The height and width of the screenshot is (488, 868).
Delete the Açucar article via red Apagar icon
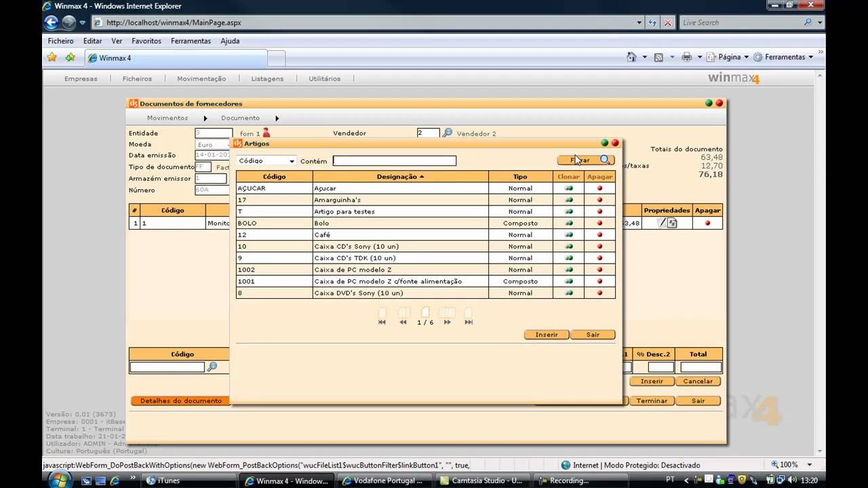click(x=599, y=188)
